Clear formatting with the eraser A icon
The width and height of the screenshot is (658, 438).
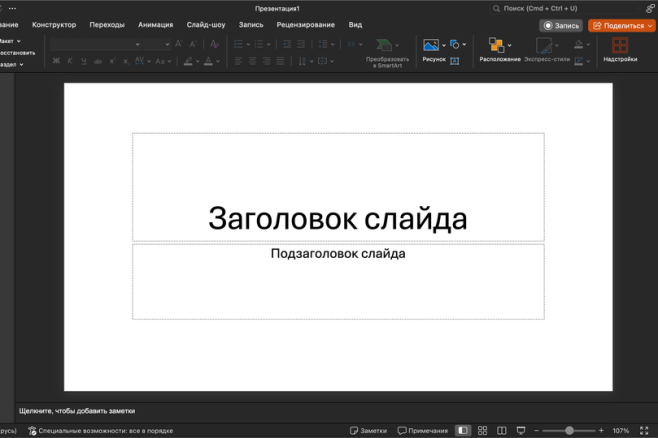point(214,44)
